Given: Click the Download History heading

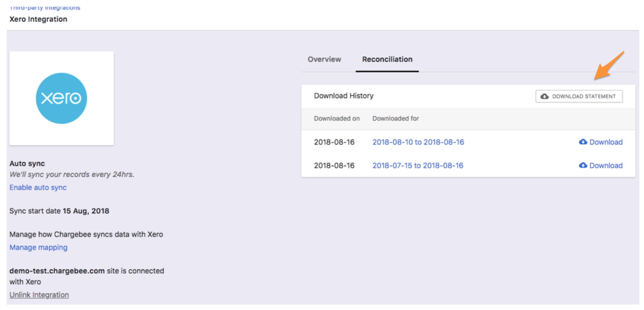Looking at the screenshot, I should [x=343, y=96].
